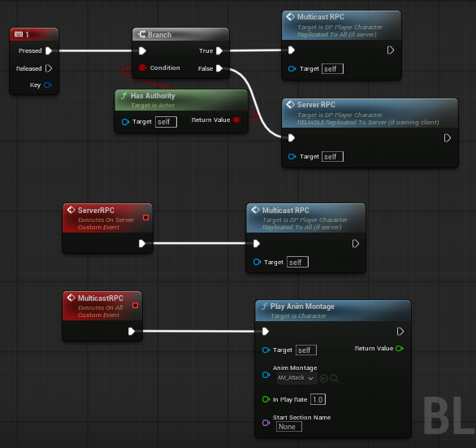Click the red Condition pin on Branch
The image size is (476, 448).
click(x=142, y=67)
